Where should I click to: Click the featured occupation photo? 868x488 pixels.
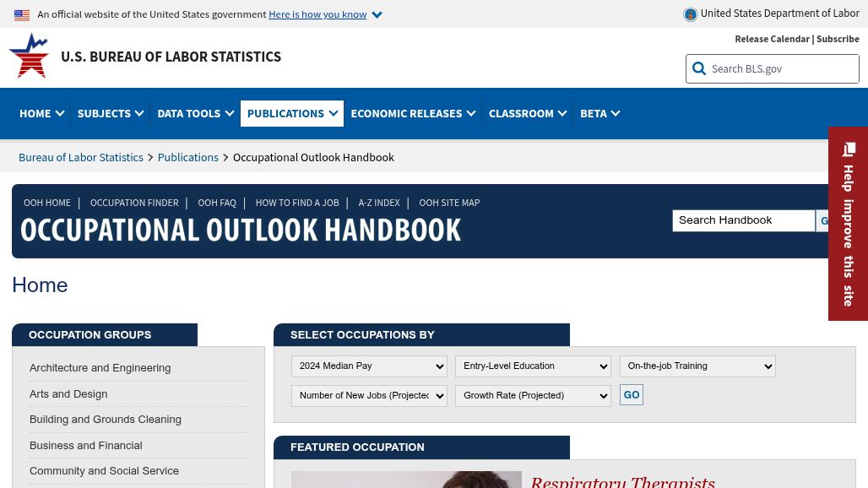coord(406,480)
